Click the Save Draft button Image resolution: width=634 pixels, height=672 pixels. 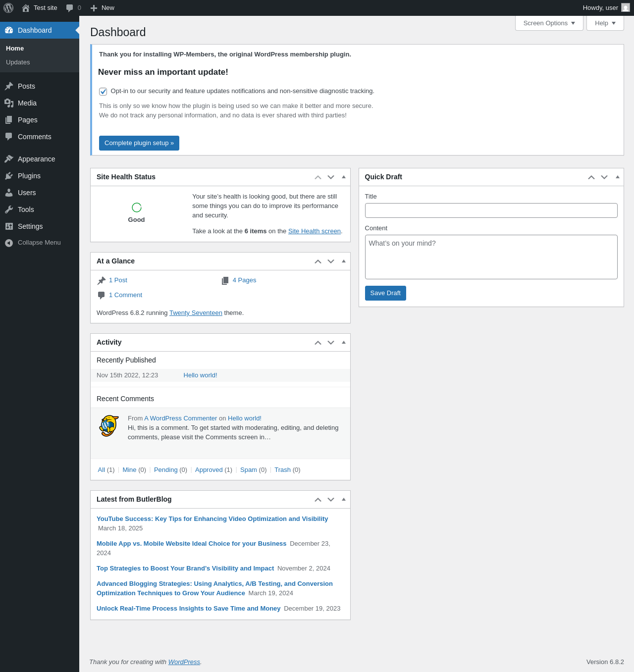click(x=385, y=293)
